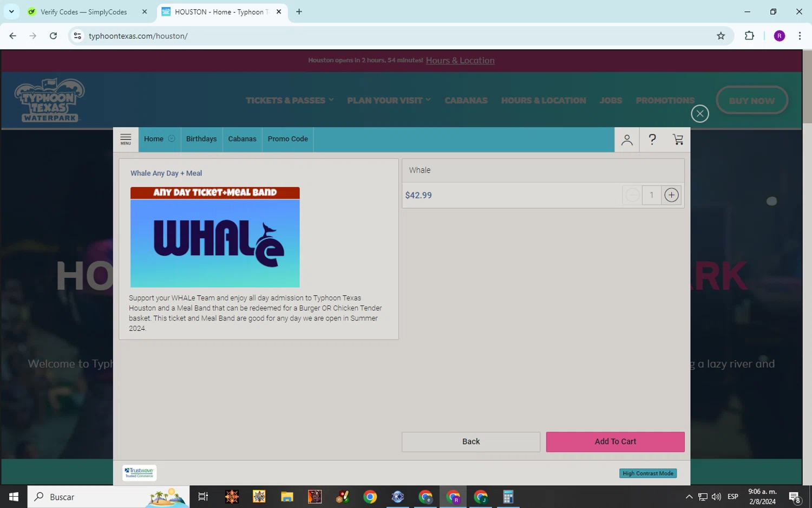This screenshot has height=508, width=812.
Task: Open File Explorer from the taskbar
Action: (287, 497)
